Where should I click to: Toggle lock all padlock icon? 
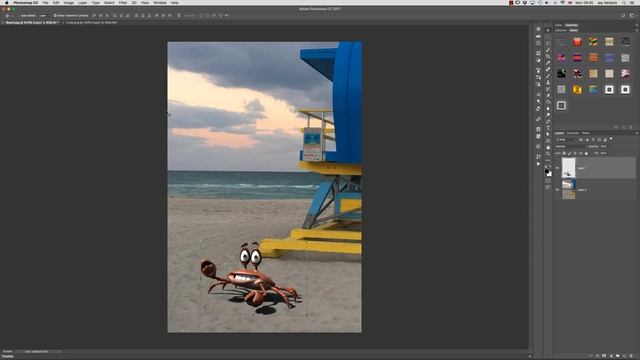tap(586, 153)
